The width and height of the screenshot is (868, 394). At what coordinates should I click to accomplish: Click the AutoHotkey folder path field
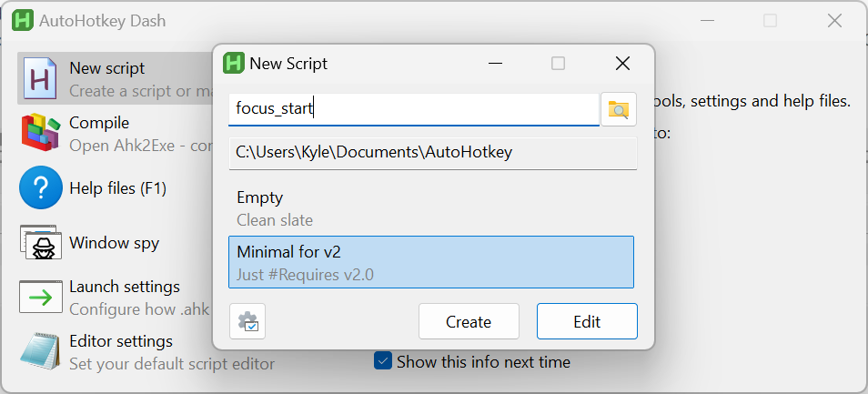coord(432,153)
